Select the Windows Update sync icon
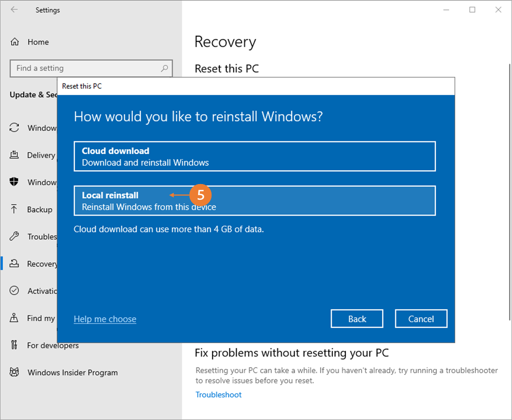512x420 pixels. click(14, 128)
